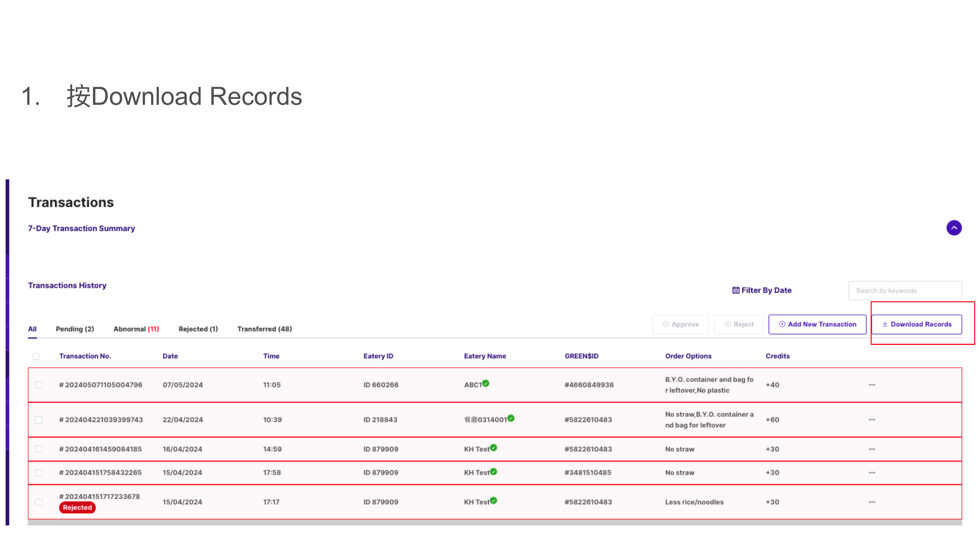980x545 pixels.
Task: Select the checkbox for the 16/04/2024 transaction
Action: coord(39,449)
